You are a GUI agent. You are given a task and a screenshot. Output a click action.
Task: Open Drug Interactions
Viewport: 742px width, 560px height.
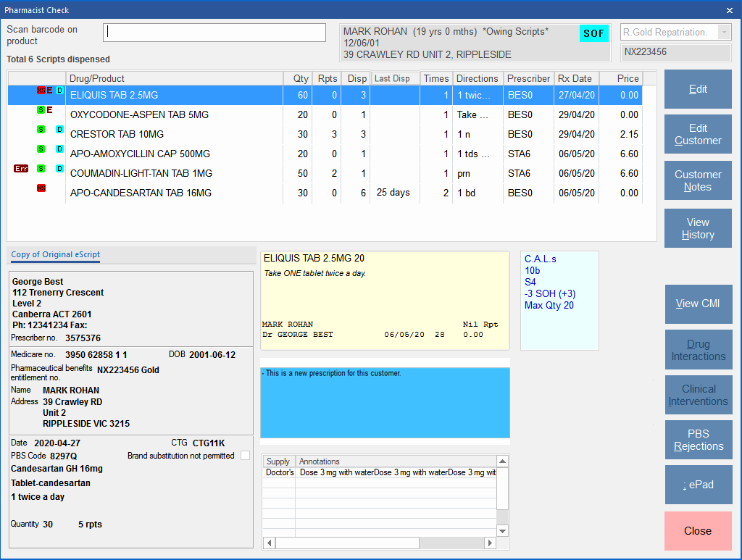click(x=698, y=350)
